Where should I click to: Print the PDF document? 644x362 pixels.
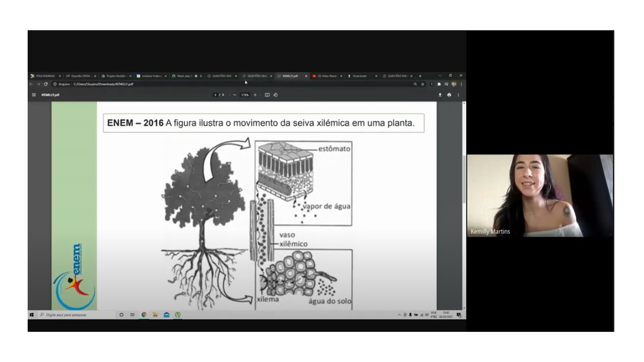tap(449, 95)
